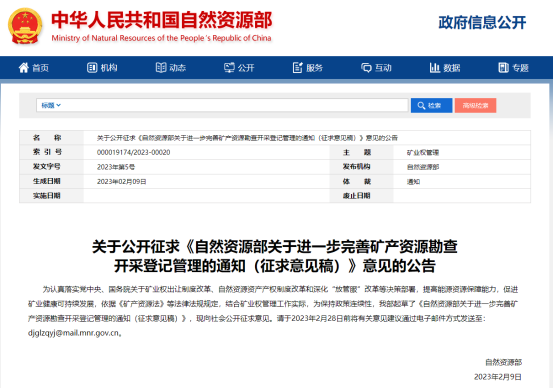
Task: Open the 服务 menu item
Action: [x=315, y=68]
